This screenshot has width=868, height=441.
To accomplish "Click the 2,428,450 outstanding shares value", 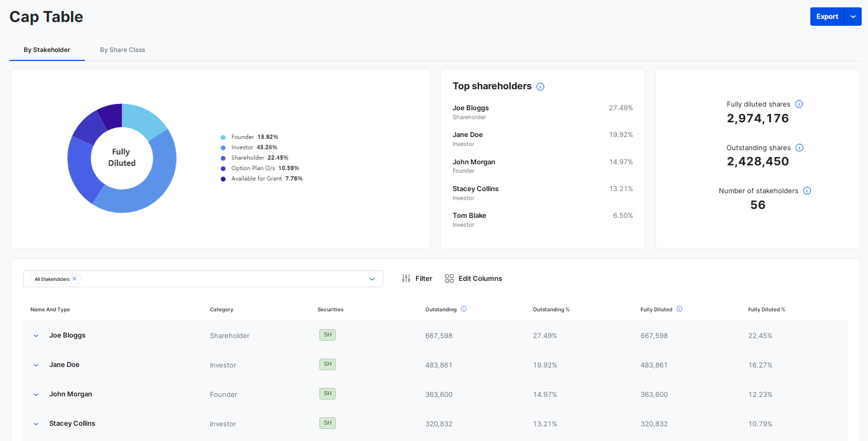I will click(758, 162).
